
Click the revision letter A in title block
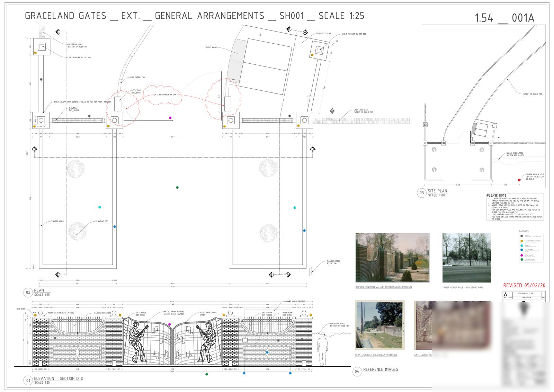tap(505, 294)
